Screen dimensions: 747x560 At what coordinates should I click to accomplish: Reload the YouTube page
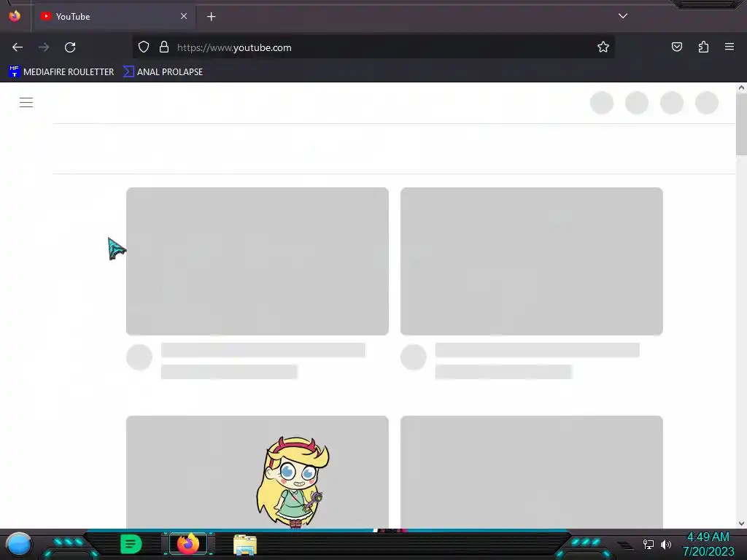pos(70,47)
